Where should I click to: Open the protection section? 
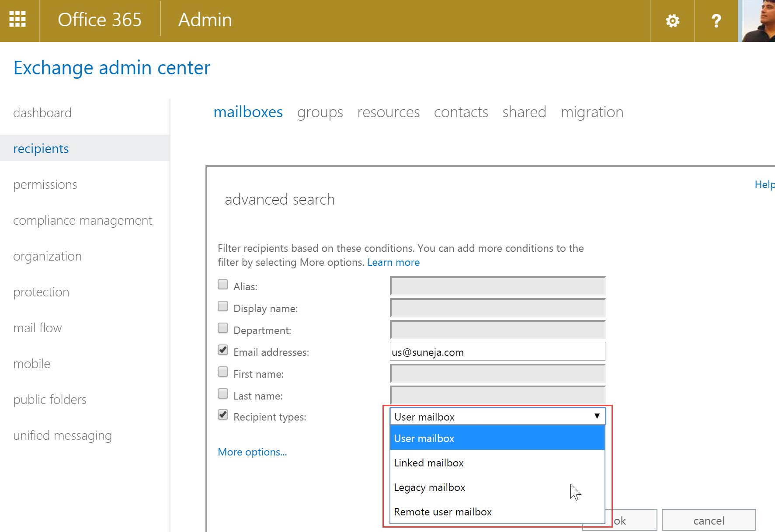(x=41, y=292)
